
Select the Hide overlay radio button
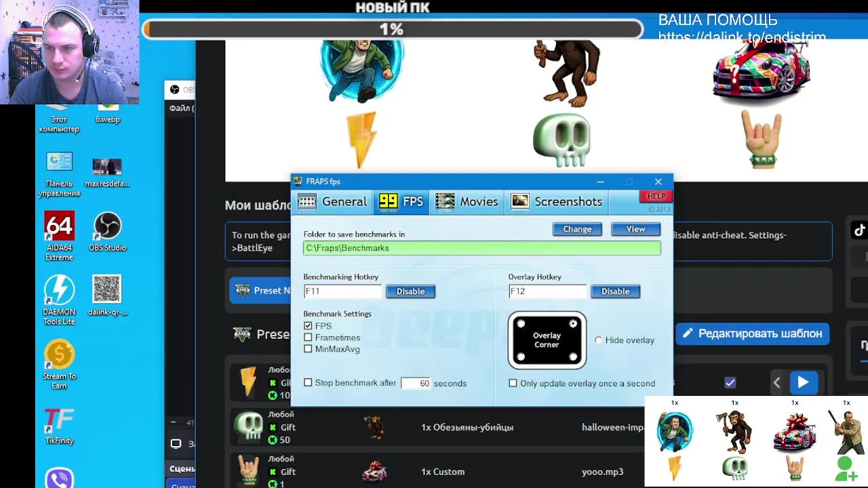pyautogui.click(x=598, y=340)
